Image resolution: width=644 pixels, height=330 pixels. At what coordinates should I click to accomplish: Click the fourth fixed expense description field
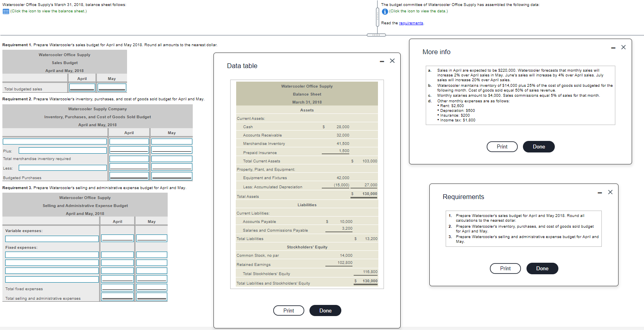(x=52, y=279)
